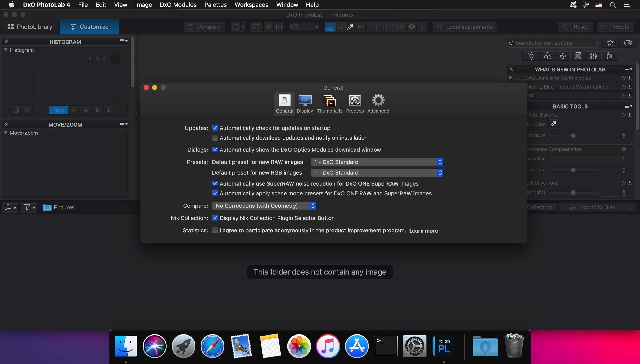This screenshot has width=640, height=364.
Task: Click the Exposure slider handle
Action: point(573,170)
